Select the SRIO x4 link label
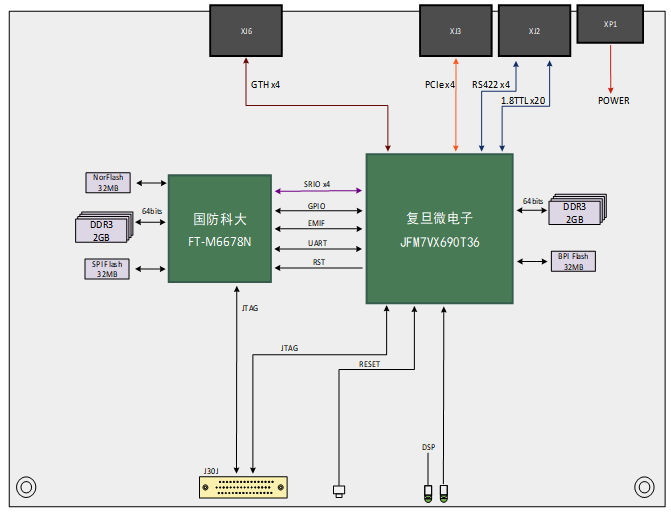 (x=317, y=184)
